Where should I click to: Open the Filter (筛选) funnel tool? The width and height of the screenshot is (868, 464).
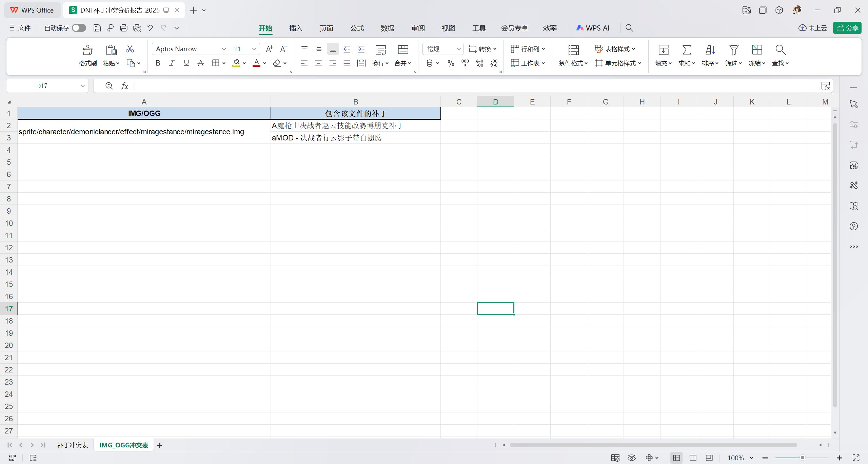[x=734, y=50]
